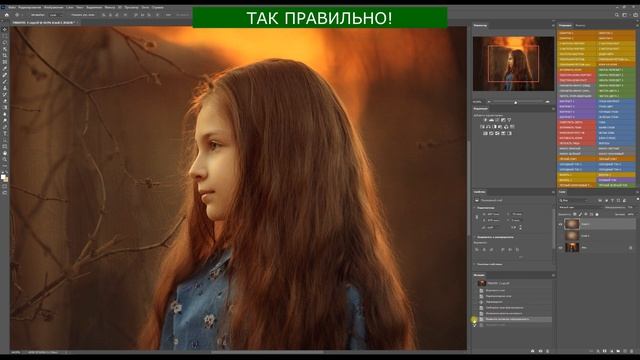Screen dimensions: 640x360
Task: Select the Clone Stamp tool
Action: pyautogui.click(x=4, y=88)
